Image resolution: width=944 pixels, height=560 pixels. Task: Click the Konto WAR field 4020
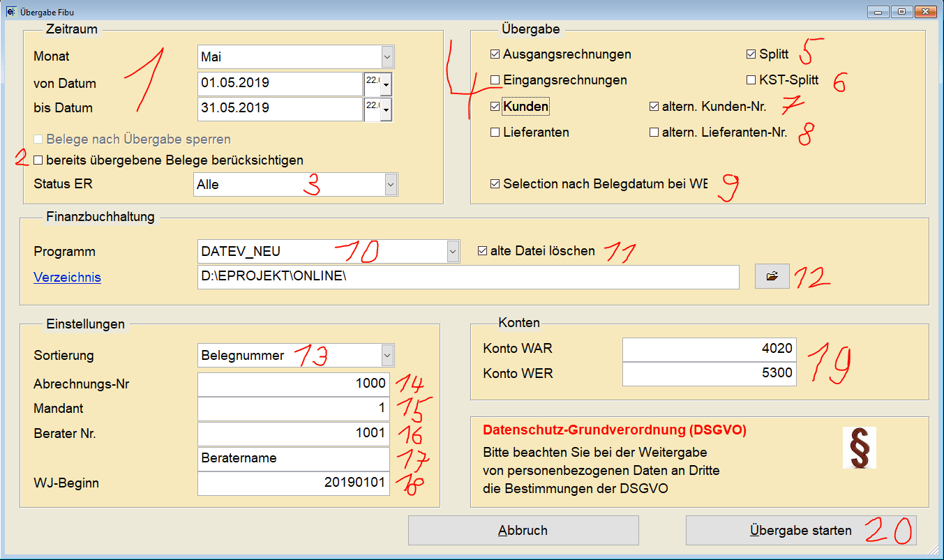[709, 349]
